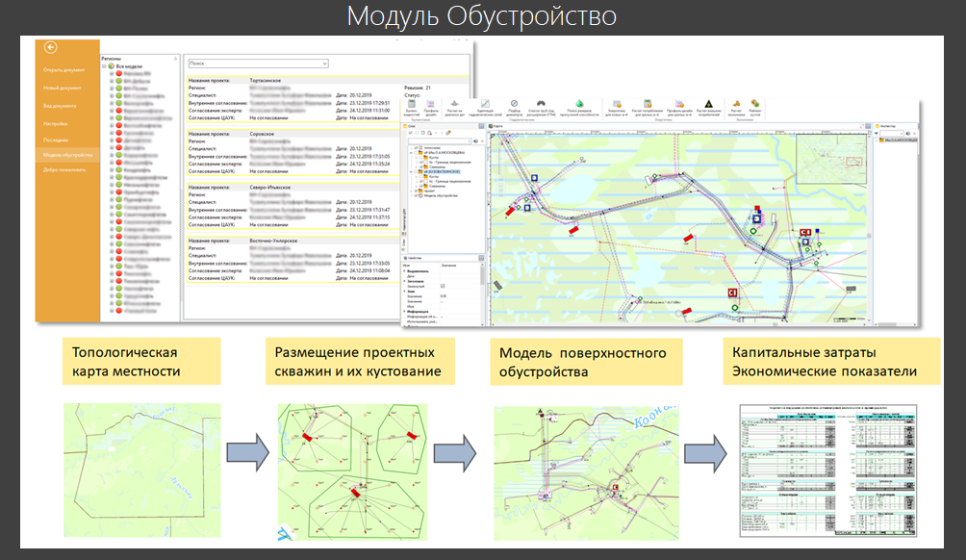Click the project name Соровское
Screen dimensions: 966x560
[x=262, y=133]
